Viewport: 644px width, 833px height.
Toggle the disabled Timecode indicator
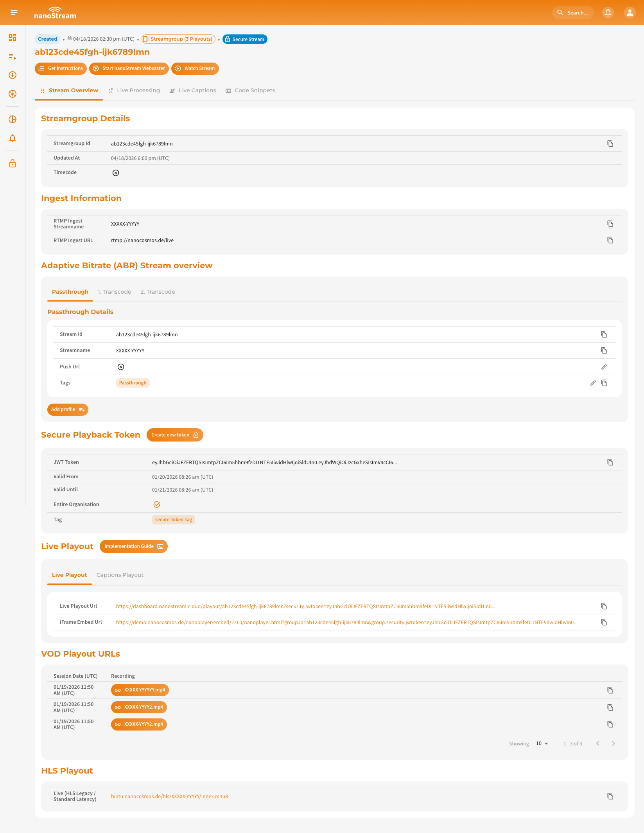pyautogui.click(x=115, y=172)
